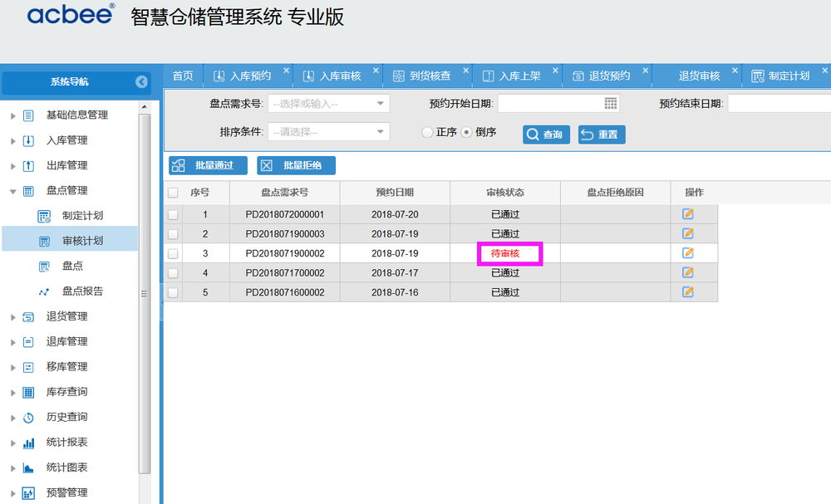The height and width of the screenshot is (504, 831).
Task: Open calendar icon in 预约开始日期 field
Action: click(611, 104)
